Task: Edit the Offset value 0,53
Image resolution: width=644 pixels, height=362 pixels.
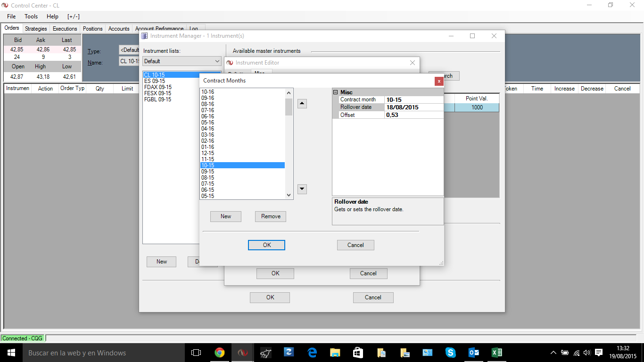Action: click(x=414, y=115)
